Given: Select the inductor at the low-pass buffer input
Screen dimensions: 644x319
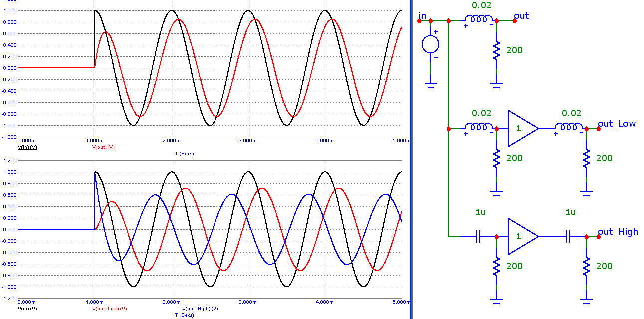Looking at the screenshot, I should tap(479, 128).
